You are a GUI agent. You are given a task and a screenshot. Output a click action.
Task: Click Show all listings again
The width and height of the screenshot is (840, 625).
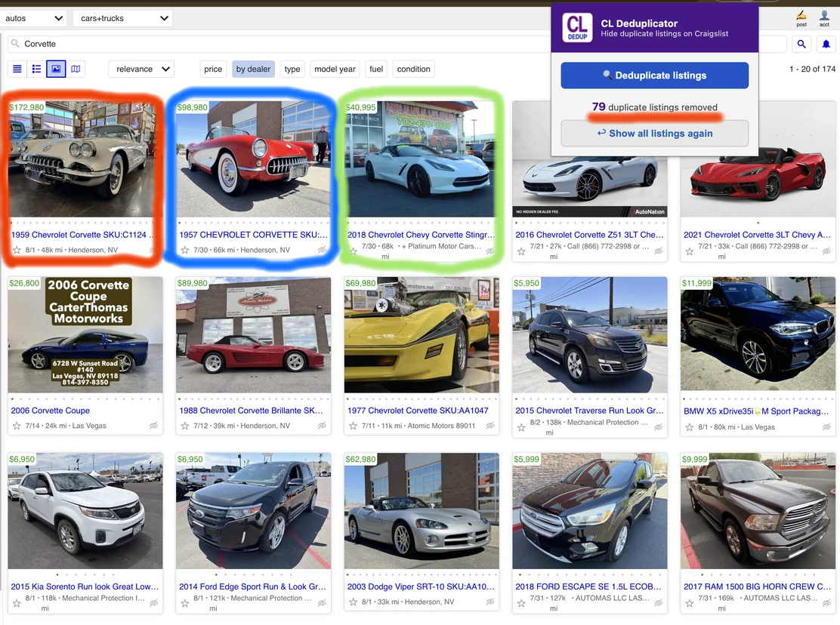point(655,134)
